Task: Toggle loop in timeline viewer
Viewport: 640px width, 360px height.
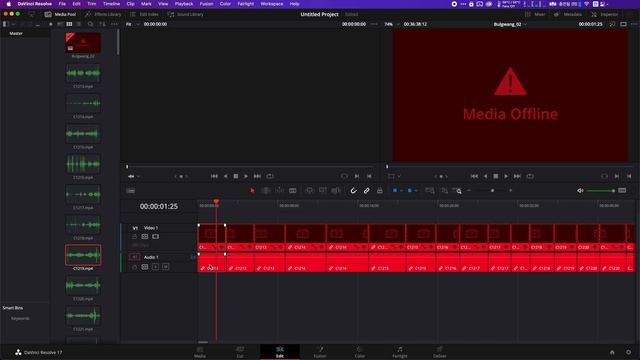Action: [x=530, y=176]
